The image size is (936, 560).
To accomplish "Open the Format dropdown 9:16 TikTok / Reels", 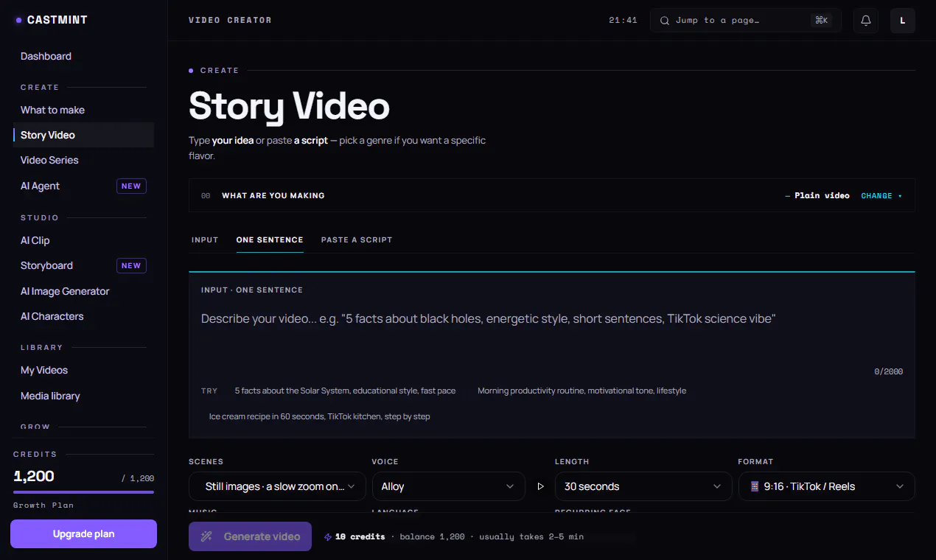I will [826, 486].
